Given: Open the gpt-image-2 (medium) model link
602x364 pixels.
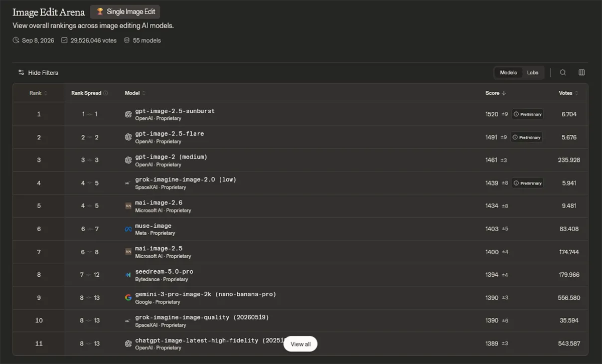Looking at the screenshot, I should pyautogui.click(x=171, y=157).
